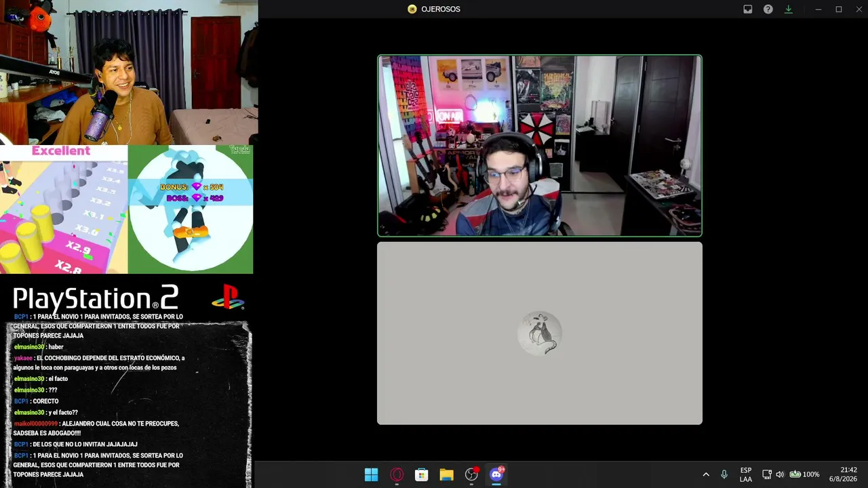Click the BONUS and BOSS game clip

point(191,209)
